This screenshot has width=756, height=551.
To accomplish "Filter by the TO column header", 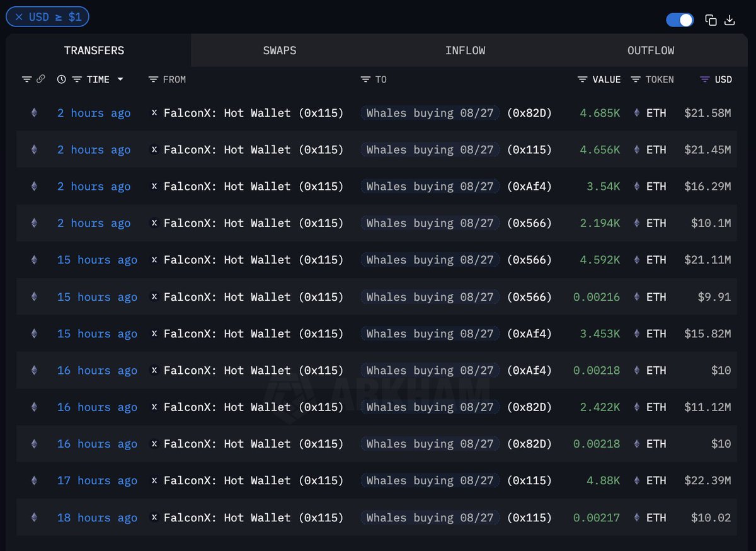I will (374, 79).
